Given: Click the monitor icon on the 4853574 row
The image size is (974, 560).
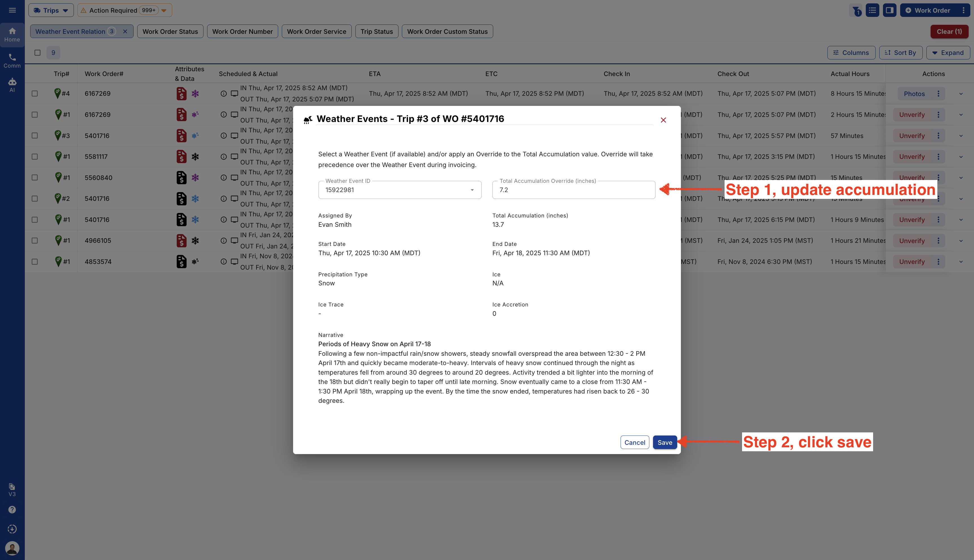Looking at the screenshot, I should pos(234,261).
